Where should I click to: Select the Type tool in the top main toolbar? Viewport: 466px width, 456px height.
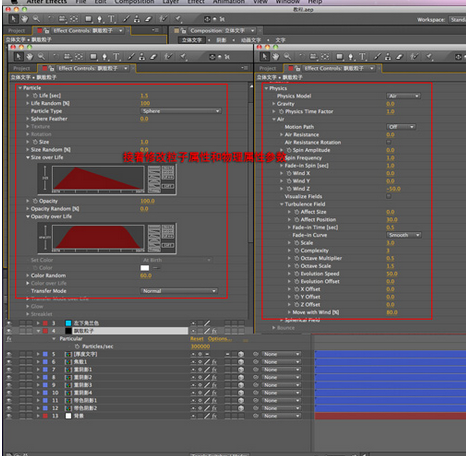click(x=111, y=19)
